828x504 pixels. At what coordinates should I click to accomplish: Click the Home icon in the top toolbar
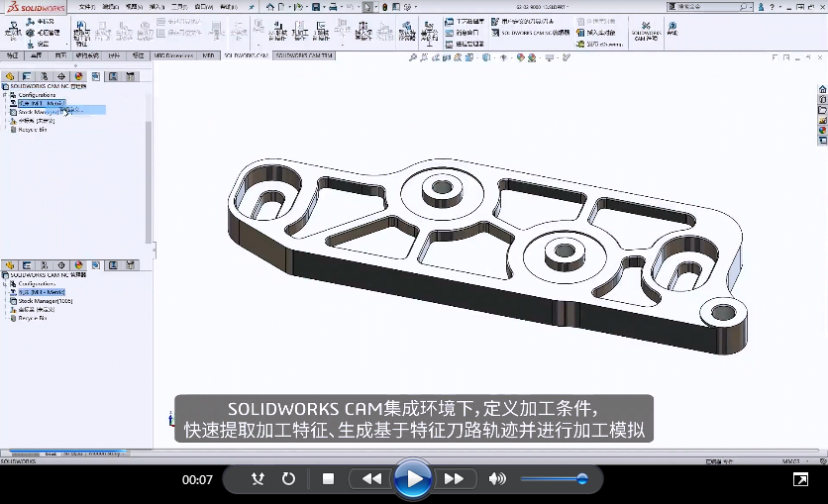point(270,7)
